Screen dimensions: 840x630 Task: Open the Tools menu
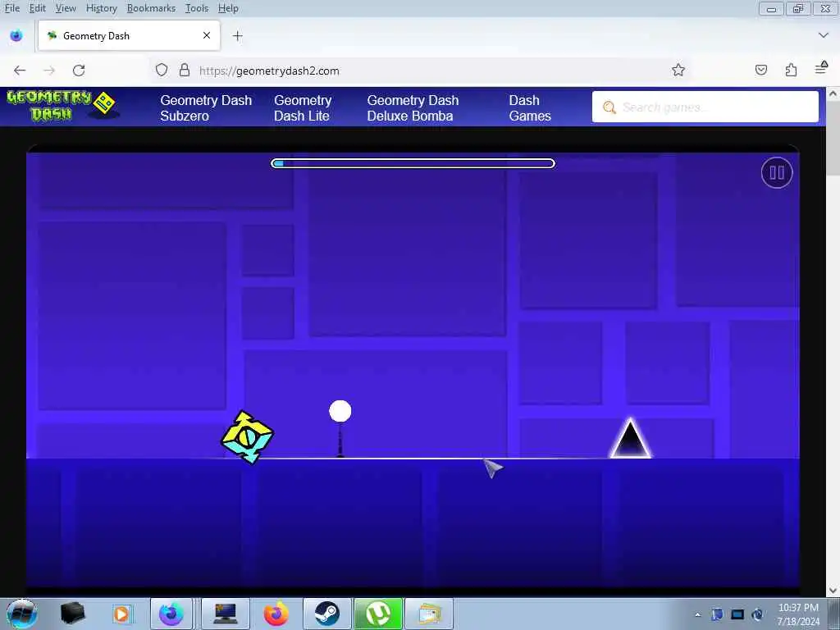point(197,8)
